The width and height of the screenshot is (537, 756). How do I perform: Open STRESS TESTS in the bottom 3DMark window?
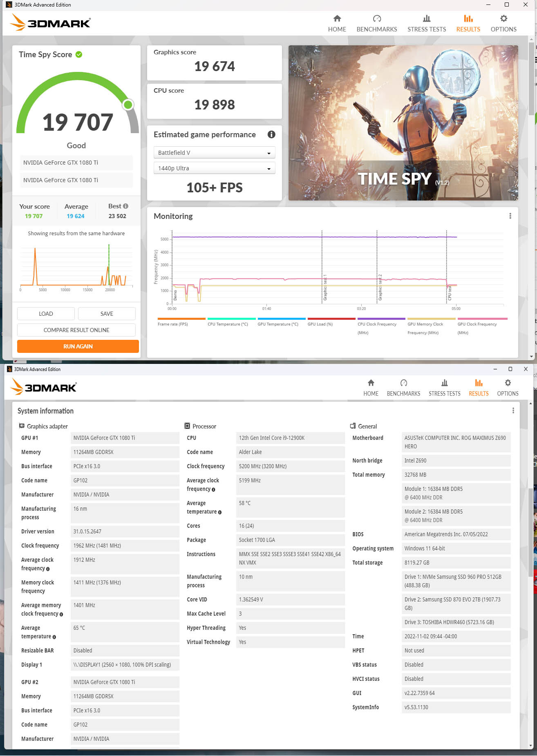(x=445, y=388)
